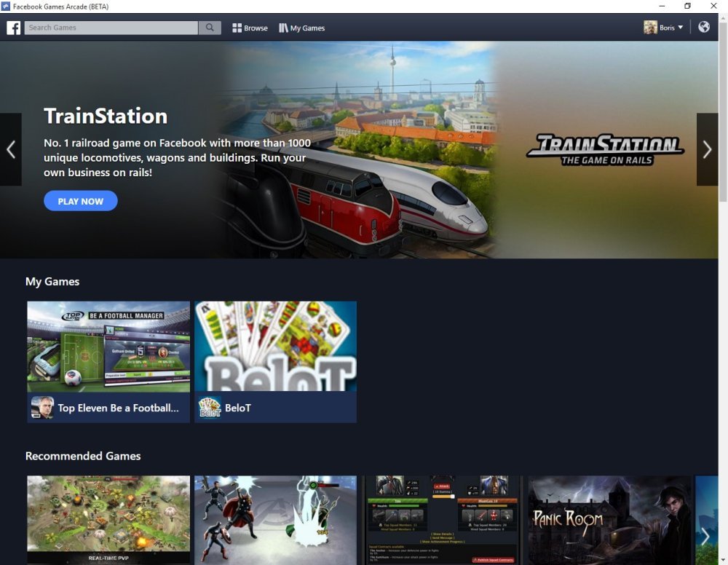Click the BeloT game title
This screenshot has width=728, height=565.
(x=238, y=408)
